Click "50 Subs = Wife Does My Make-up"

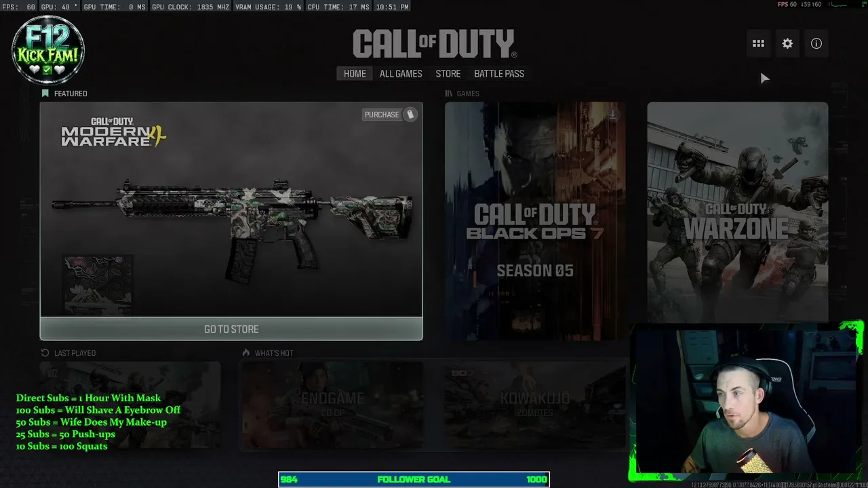pyautogui.click(x=92, y=422)
